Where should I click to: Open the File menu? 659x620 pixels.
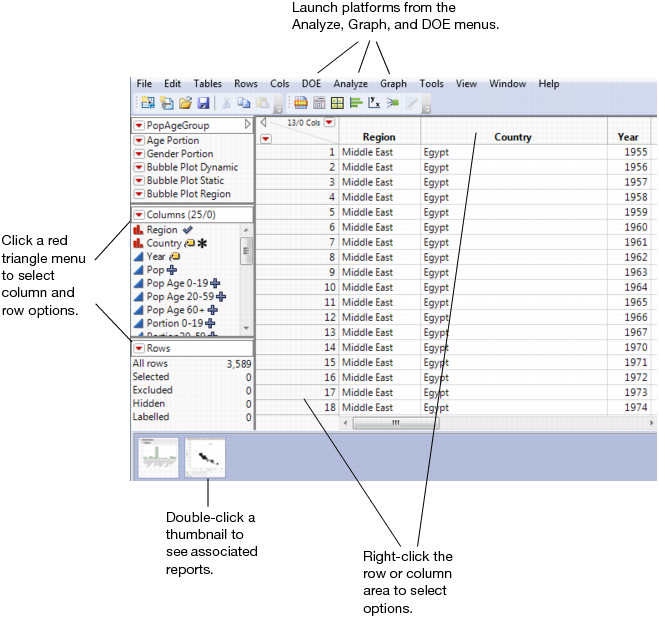144,84
